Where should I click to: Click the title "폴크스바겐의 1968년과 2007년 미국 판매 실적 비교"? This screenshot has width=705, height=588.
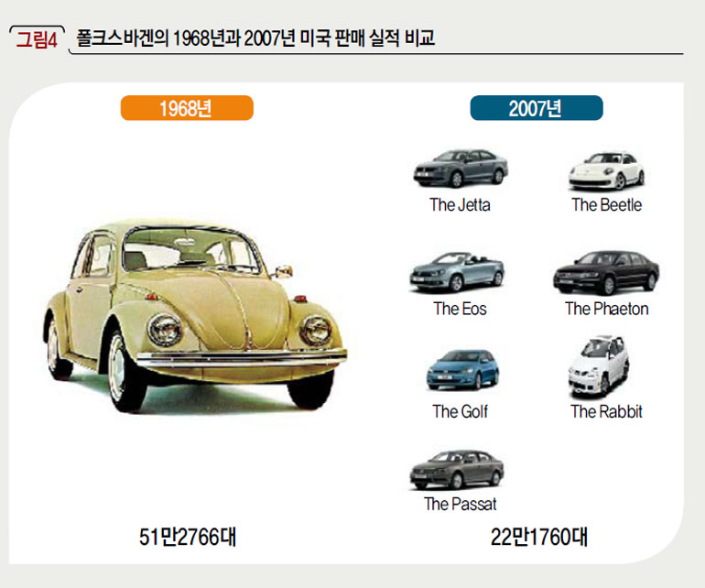click(255, 38)
